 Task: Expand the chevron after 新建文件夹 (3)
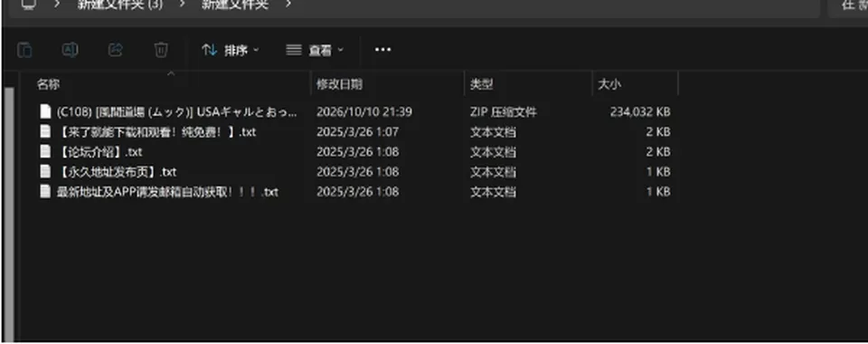[182, 5]
